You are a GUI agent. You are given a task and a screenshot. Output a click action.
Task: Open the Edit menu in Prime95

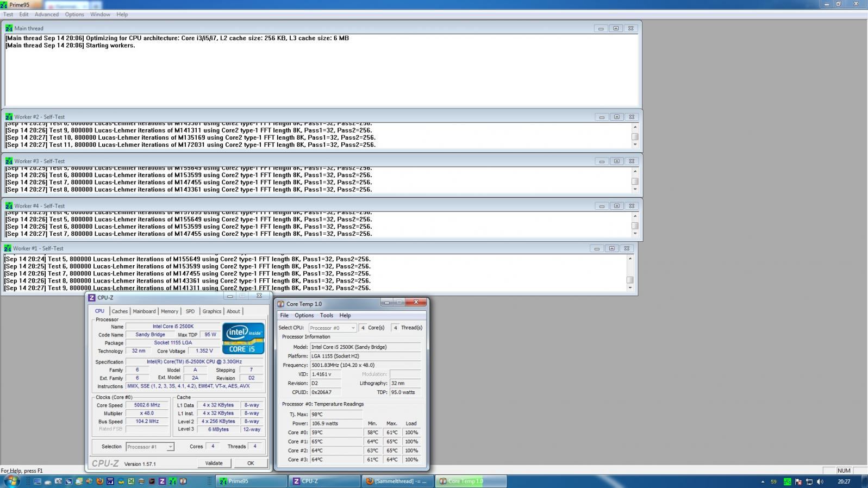pos(24,15)
